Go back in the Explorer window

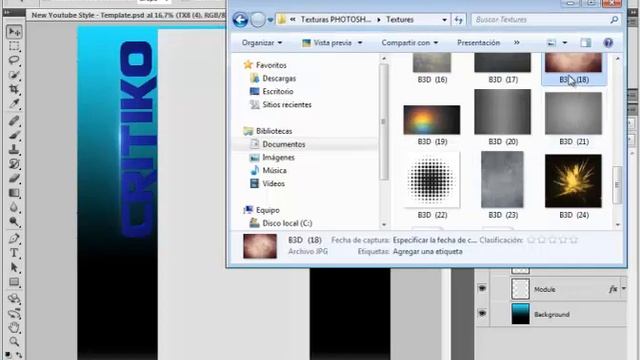[240, 20]
